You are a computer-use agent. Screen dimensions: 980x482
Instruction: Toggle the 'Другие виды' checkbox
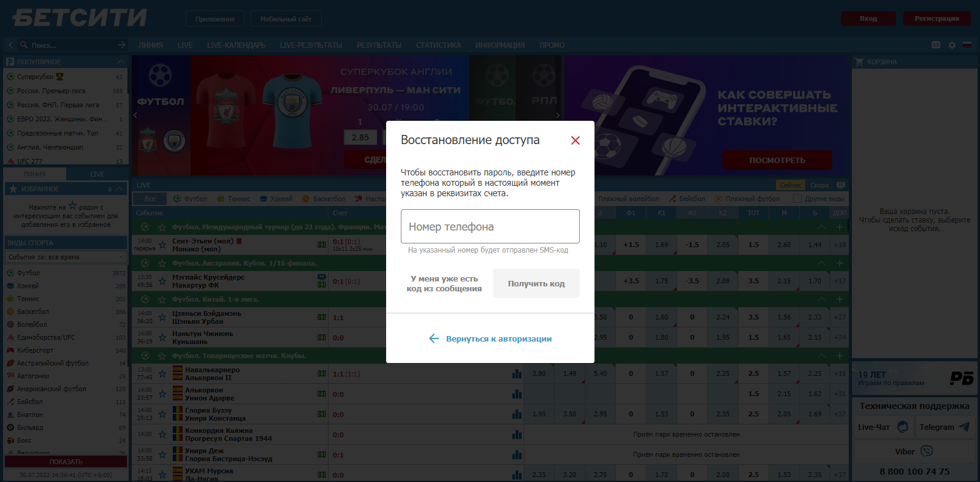click(x=797, y=199)
